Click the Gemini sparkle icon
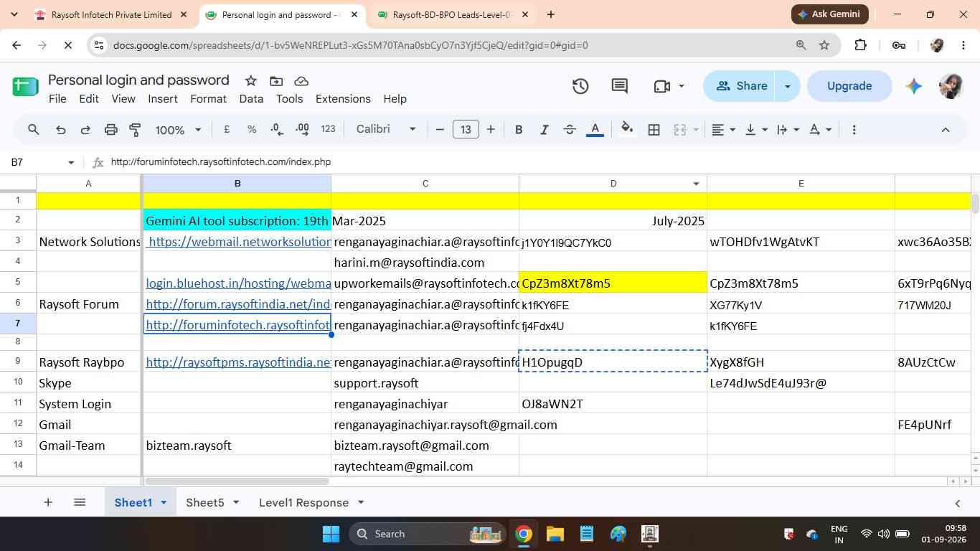 click(913, 86)
